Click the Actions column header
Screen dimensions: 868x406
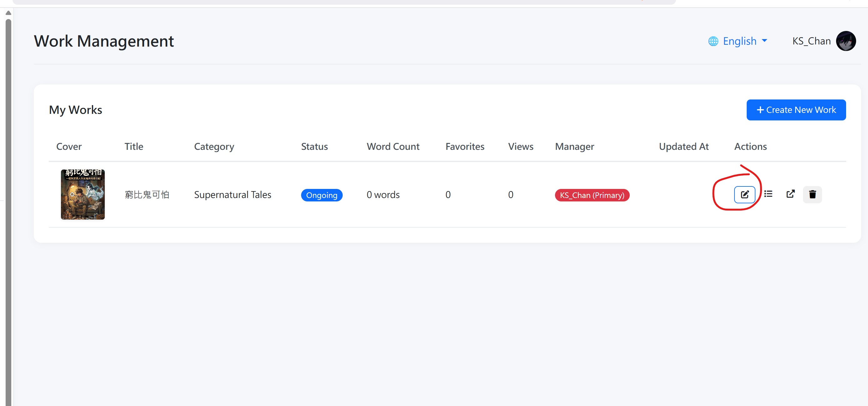coord(750,146)
